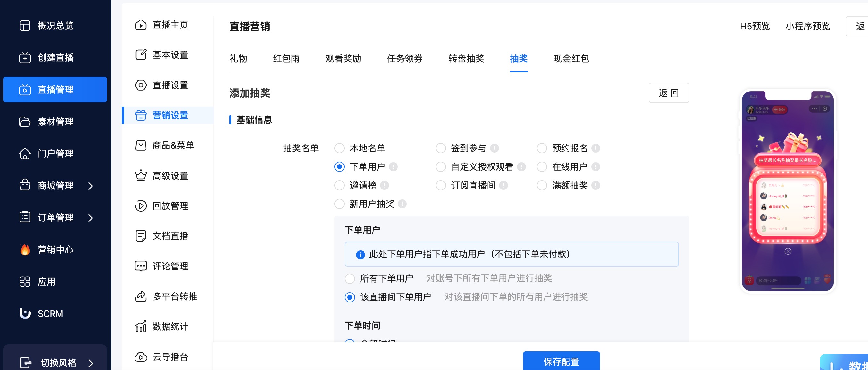Screen dimensions: 868x370
Task: Open 评论管理 chat bubble icon
Action: point(141,266)
